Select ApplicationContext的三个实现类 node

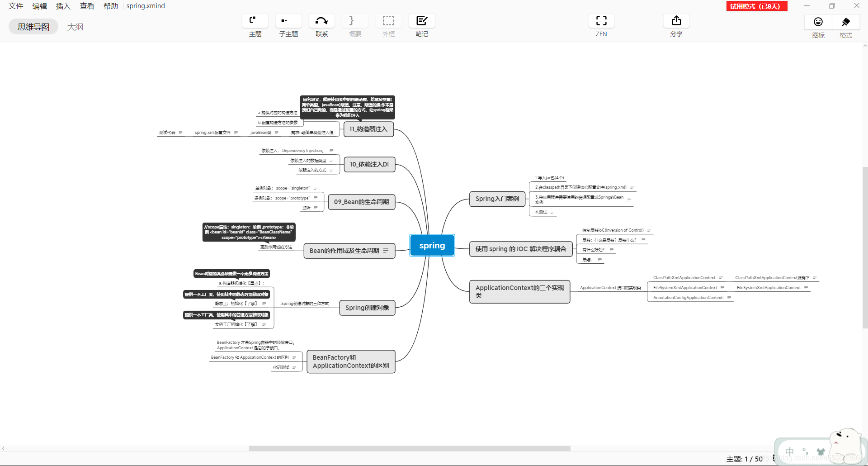coord(520,291)
